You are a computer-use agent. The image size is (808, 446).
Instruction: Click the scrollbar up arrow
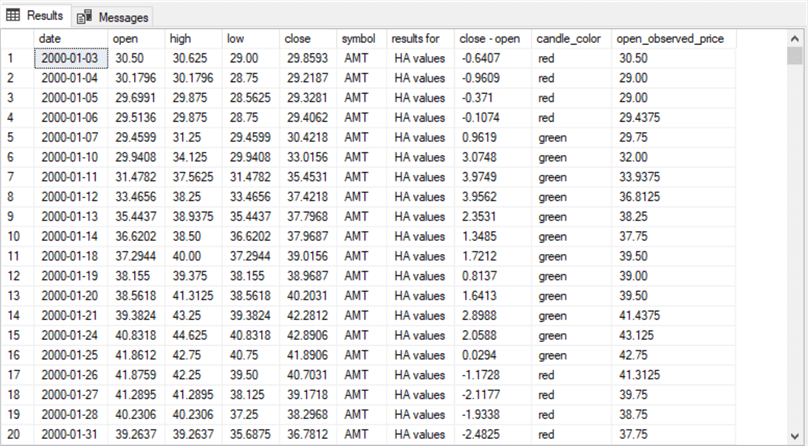(795, 39)
